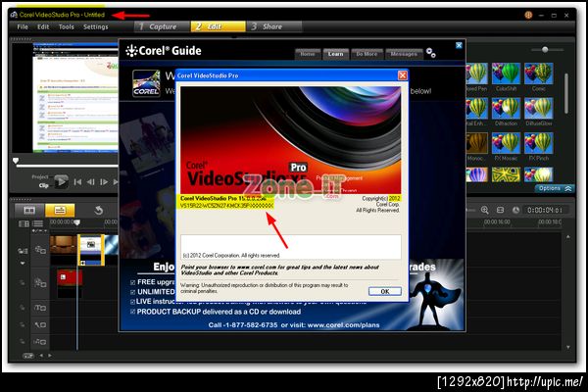Jump to start with Home button
Viewport: 588px width, 392px height.
[x=77, y=182]
